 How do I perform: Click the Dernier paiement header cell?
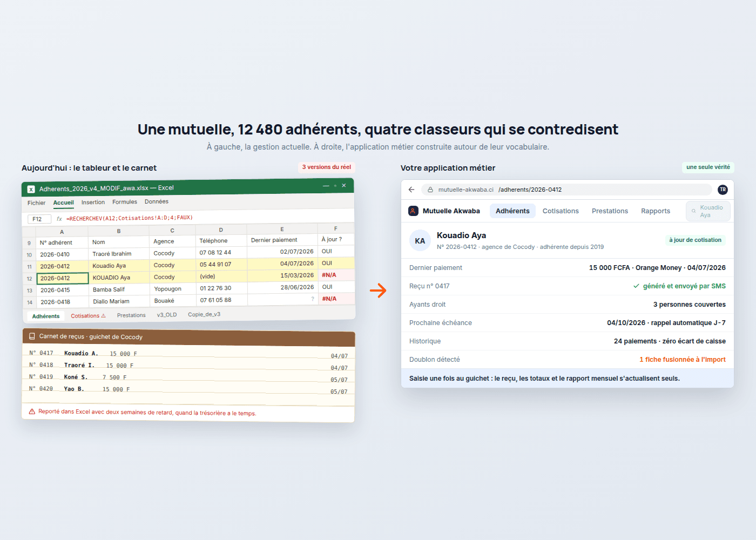click(282, 240)
